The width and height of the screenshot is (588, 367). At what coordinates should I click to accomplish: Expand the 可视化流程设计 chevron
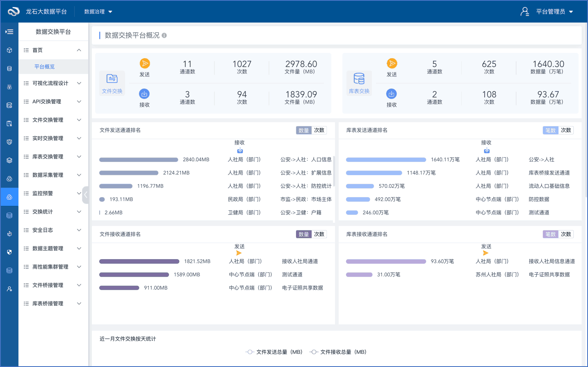tap(79, 83)
